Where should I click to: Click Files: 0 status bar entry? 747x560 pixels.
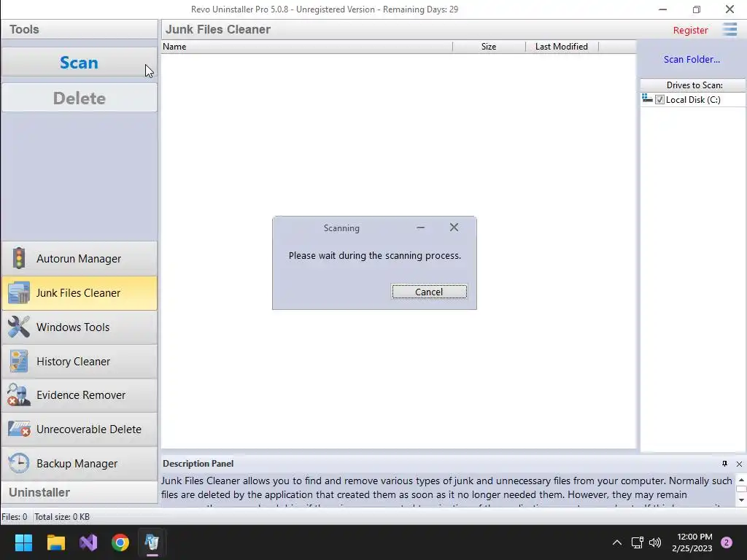(15, 517)
